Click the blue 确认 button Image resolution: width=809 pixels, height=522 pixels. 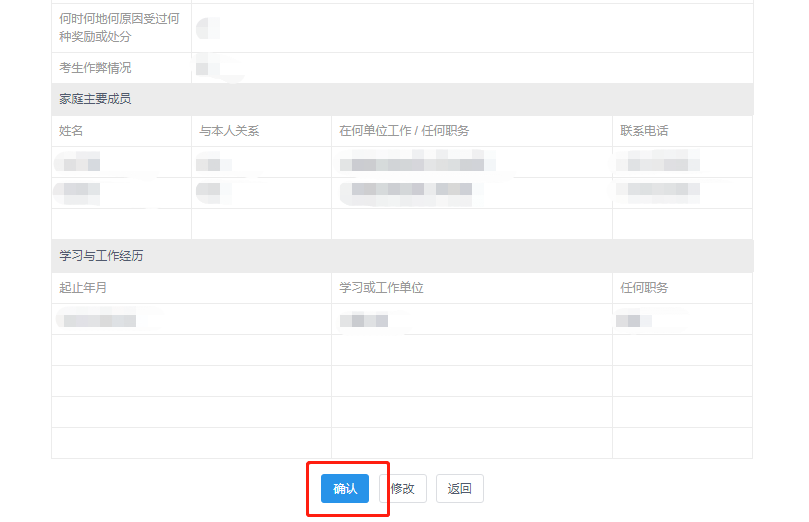pyautogui.click(x=345, y=488)
